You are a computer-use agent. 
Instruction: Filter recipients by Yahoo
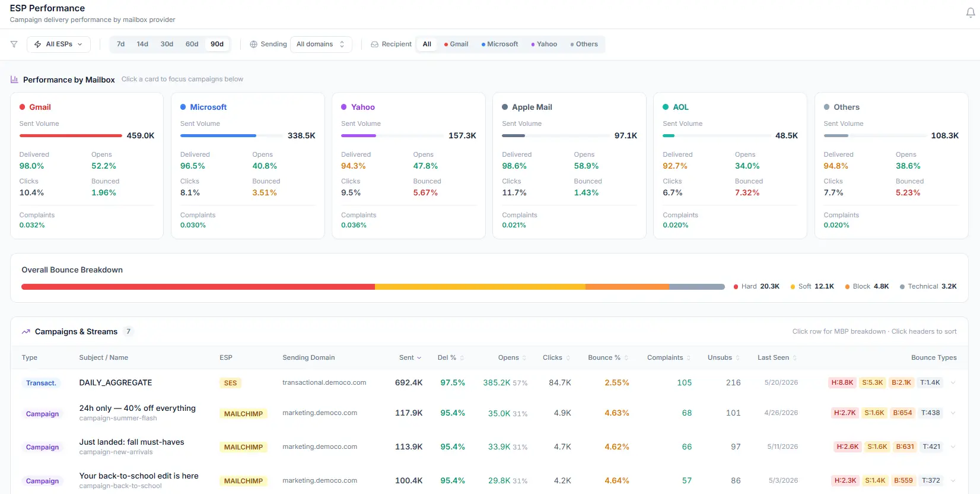click(x=544, y=44)
